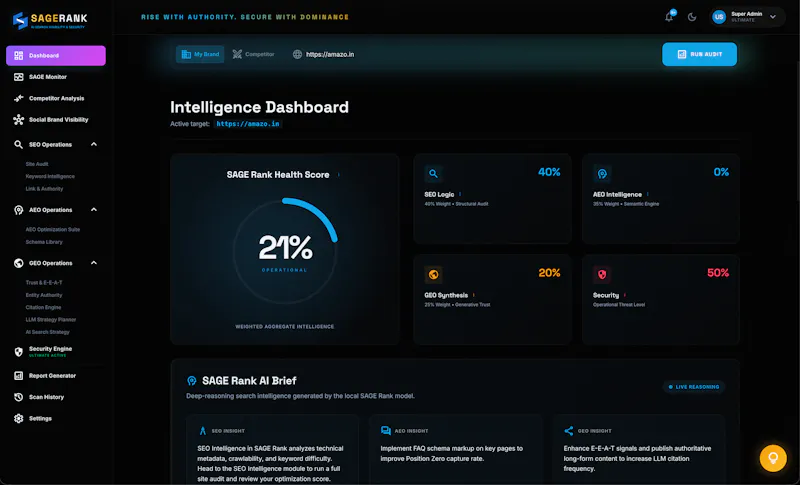The width and height of the screenshot is (800, 485).
Task: Open AI Search Strategy
Action: click(x=47, y=332)
